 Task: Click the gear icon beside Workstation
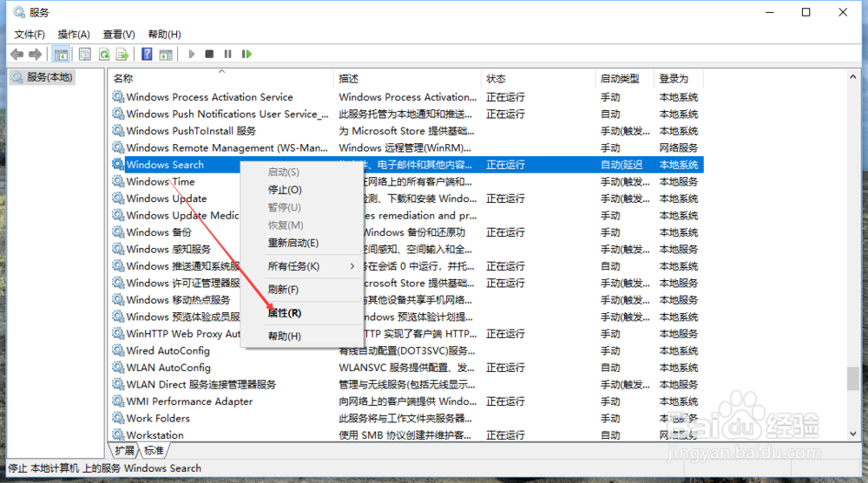tap(118, 434)
